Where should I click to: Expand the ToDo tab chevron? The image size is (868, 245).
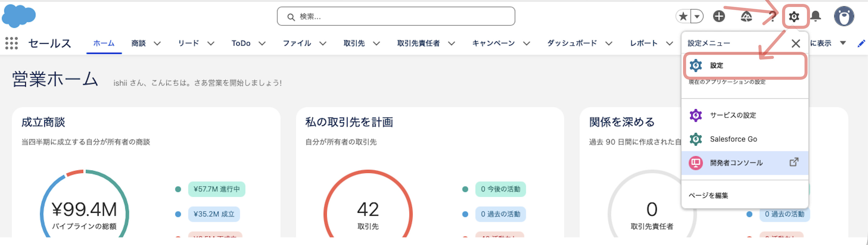click(x=262, y=43)
